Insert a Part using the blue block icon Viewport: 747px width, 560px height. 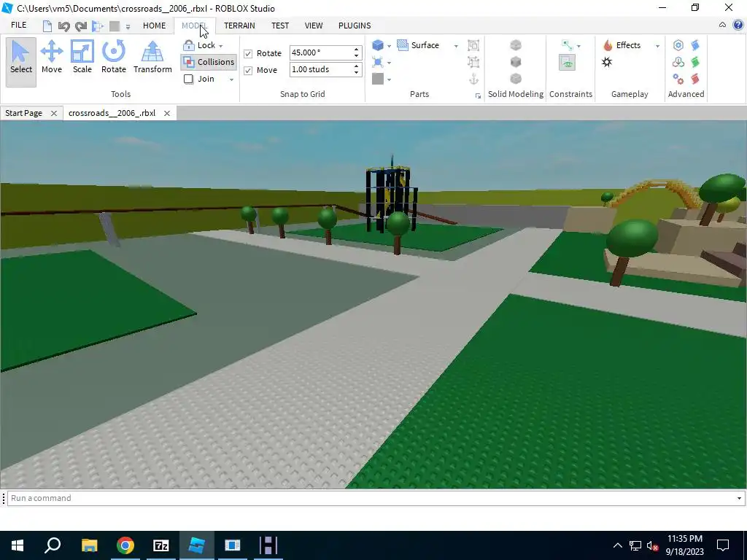[378, 45]
